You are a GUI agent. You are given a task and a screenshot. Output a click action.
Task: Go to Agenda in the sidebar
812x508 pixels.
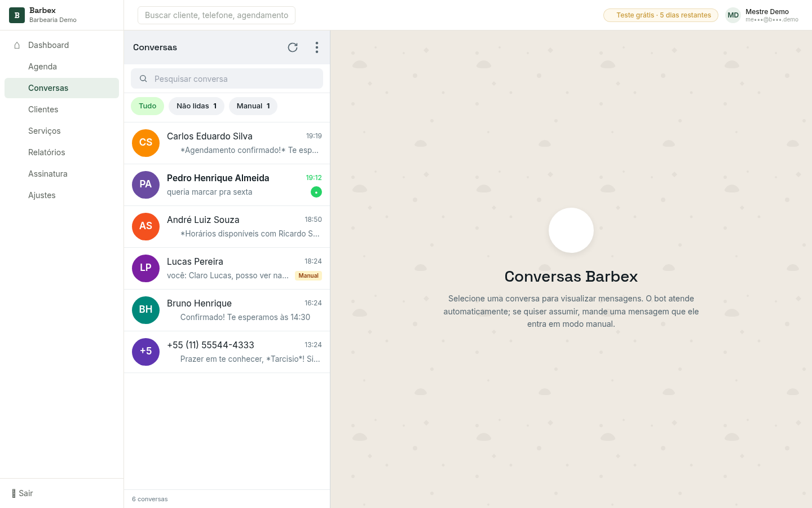[x=61, y=67]
